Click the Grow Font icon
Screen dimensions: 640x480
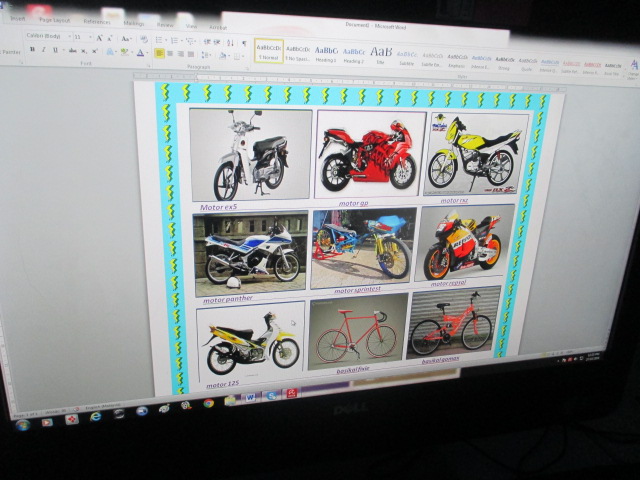pyautogui.click(x=99, y=38)
